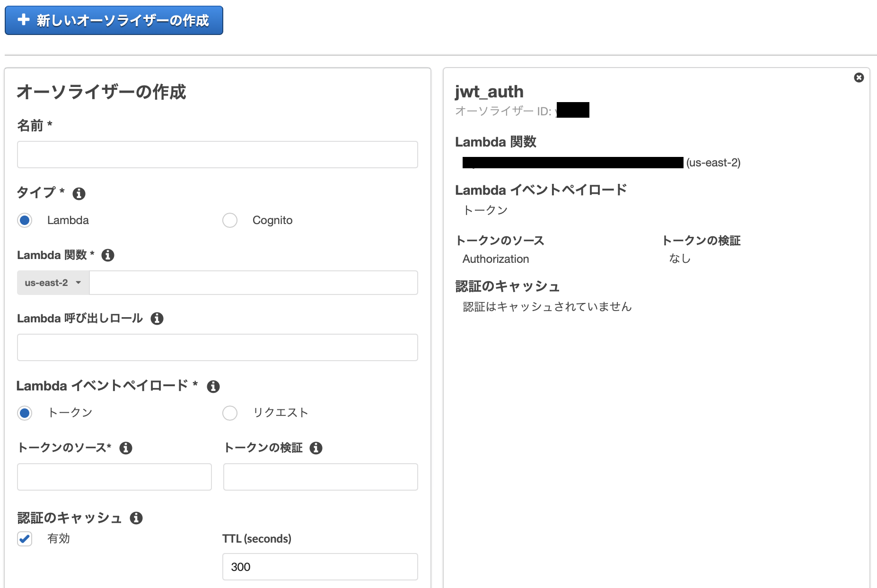The height and width of the screenshot is (588, 877).
Task: Open the us-east-2 region dropdown
Action: pos(53,283)
